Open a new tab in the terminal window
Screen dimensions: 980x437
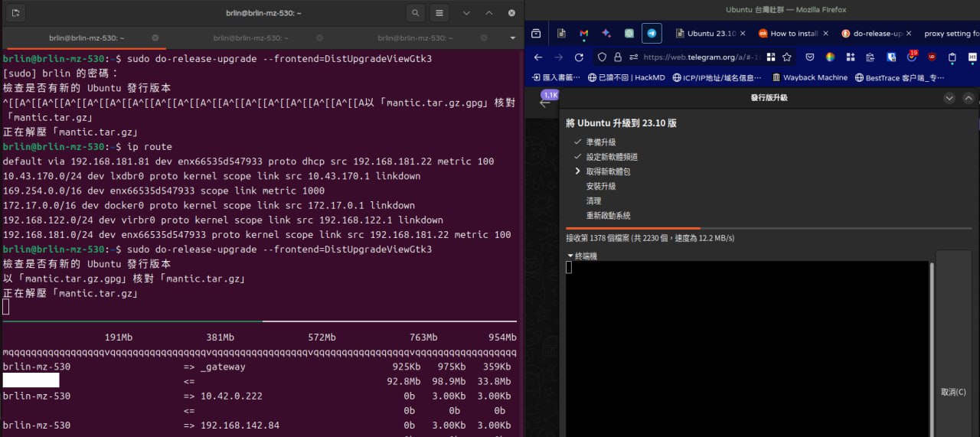pos(16,13)
